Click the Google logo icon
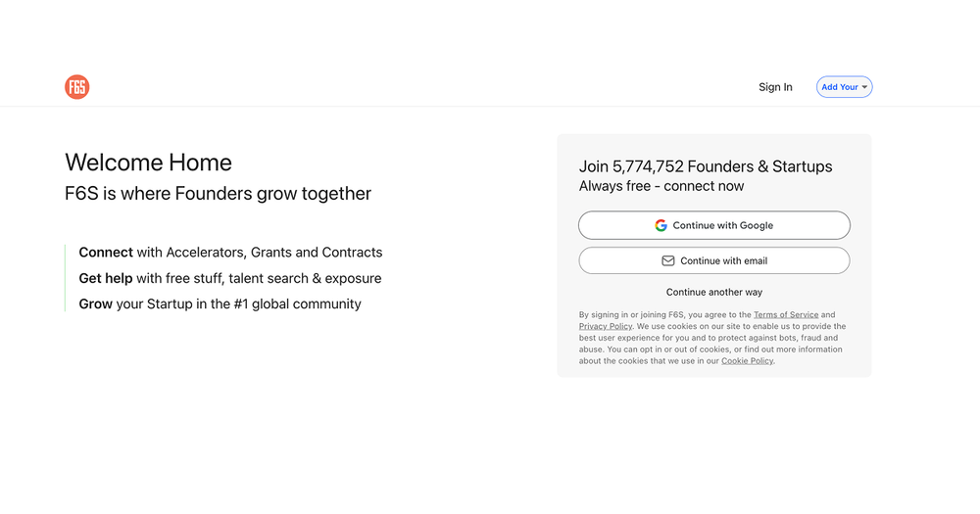This screenshot has width=980, height=514. pos(661,225)
